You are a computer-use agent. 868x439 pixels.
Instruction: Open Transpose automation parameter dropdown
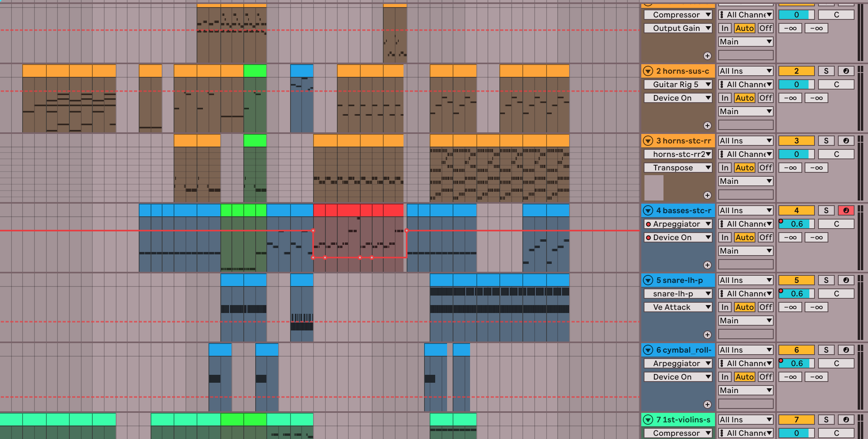[x=677, y=168]
